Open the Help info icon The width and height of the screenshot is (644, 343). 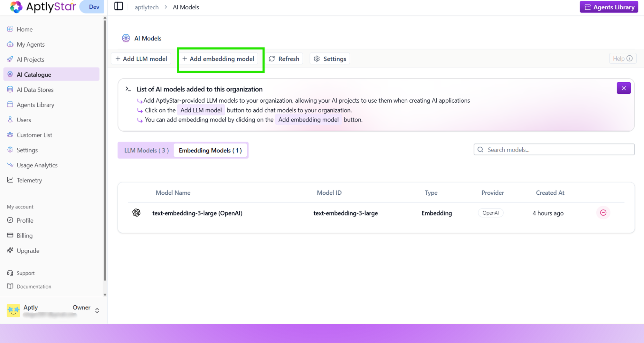coord(630,58)
